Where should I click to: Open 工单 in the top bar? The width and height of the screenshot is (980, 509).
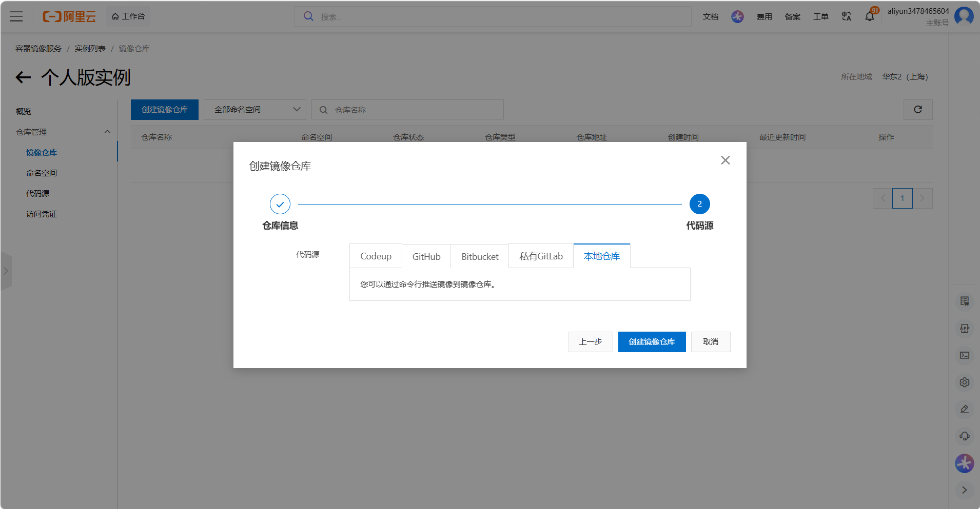(x=821, y=16)
